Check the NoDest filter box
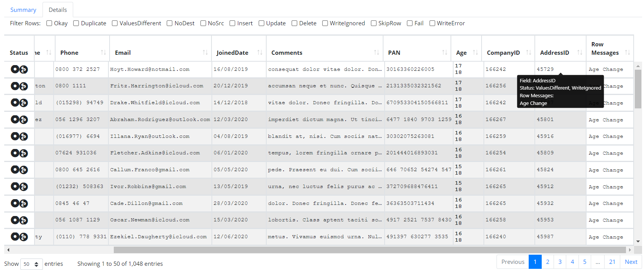This screenshot has height=270, width=644. click(x=170, y=23)
